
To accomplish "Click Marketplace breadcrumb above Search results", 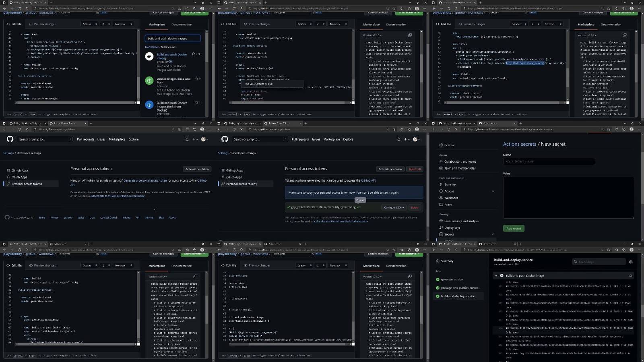I will click(152, 47).
